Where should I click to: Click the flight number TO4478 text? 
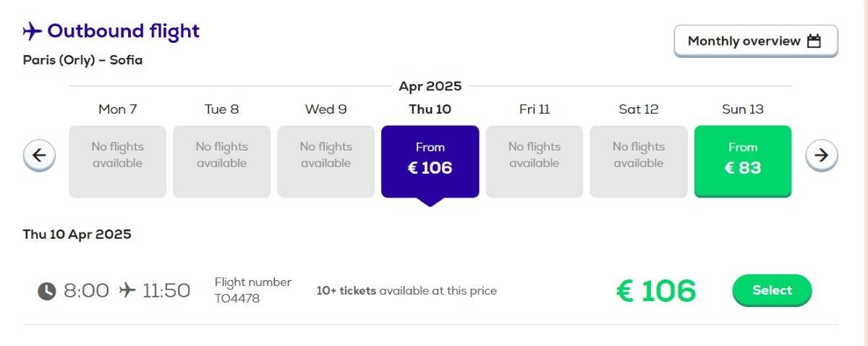[x=237, y=298]
